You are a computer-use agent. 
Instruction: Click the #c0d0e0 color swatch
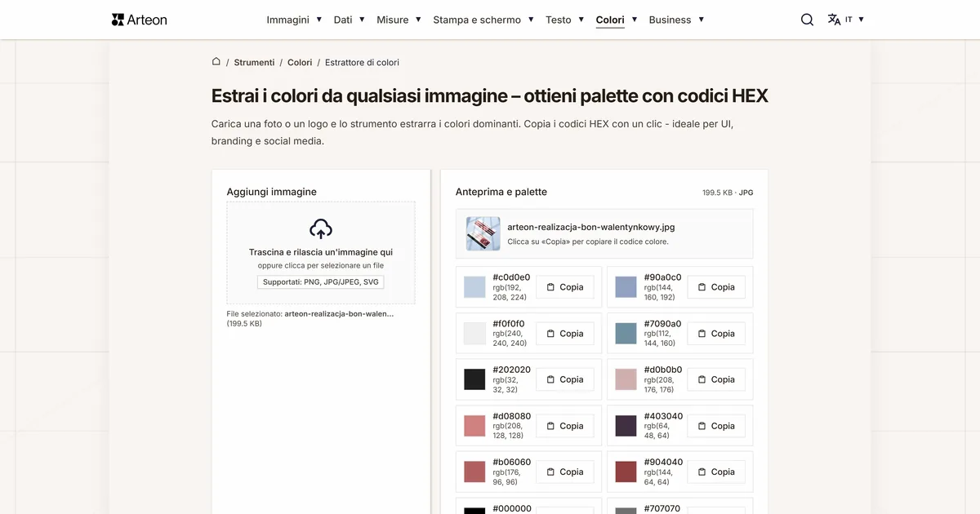coord(474,287)
